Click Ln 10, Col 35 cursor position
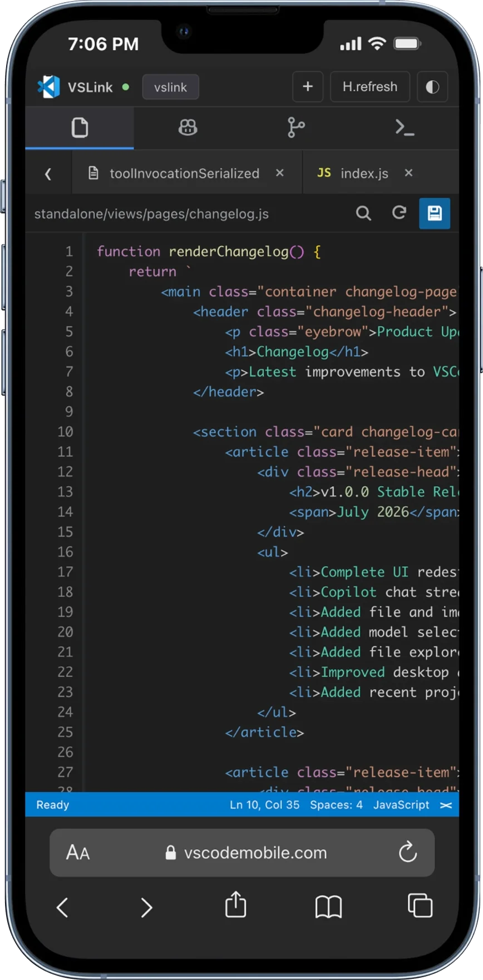 point(264,805)
